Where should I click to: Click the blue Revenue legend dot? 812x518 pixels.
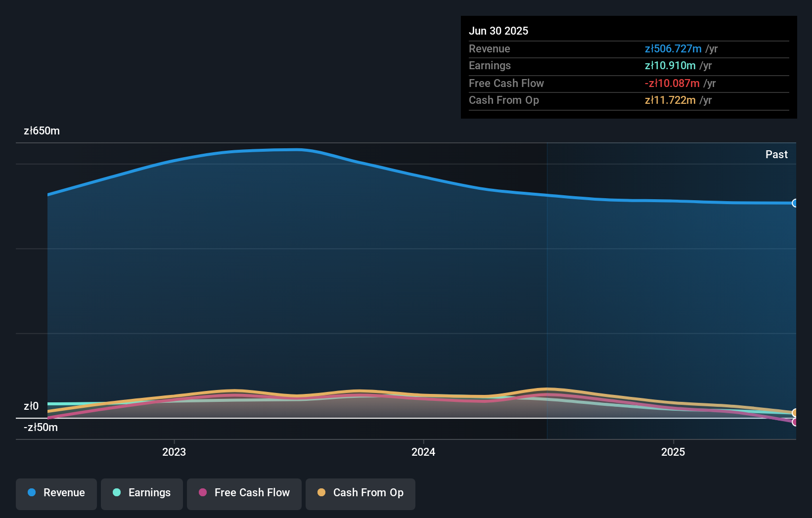(32, 492)
